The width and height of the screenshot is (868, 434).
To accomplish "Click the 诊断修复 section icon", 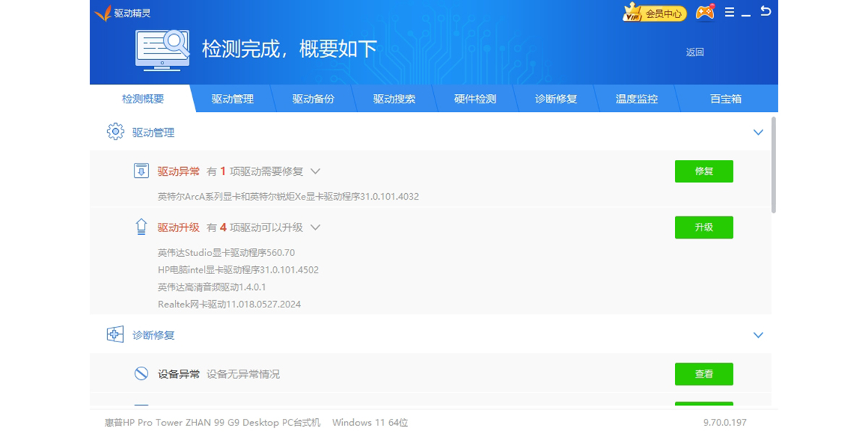I will pos(116,335).
